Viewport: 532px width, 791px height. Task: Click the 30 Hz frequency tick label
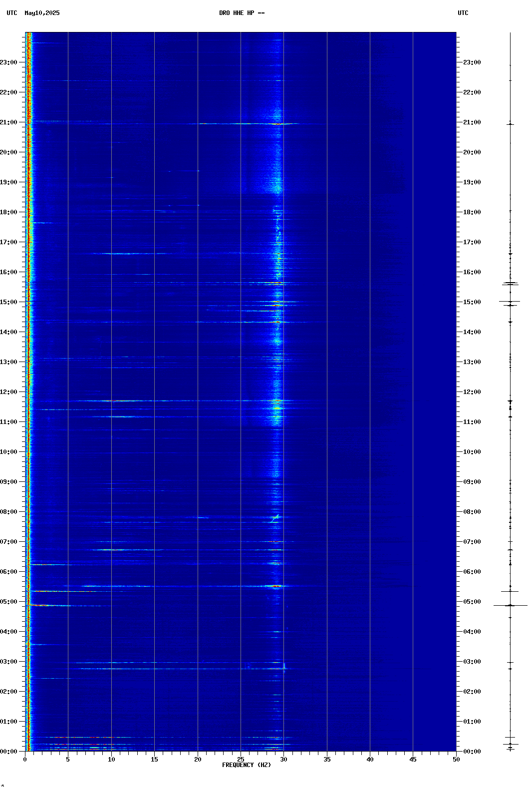click(x=283, y=760)
